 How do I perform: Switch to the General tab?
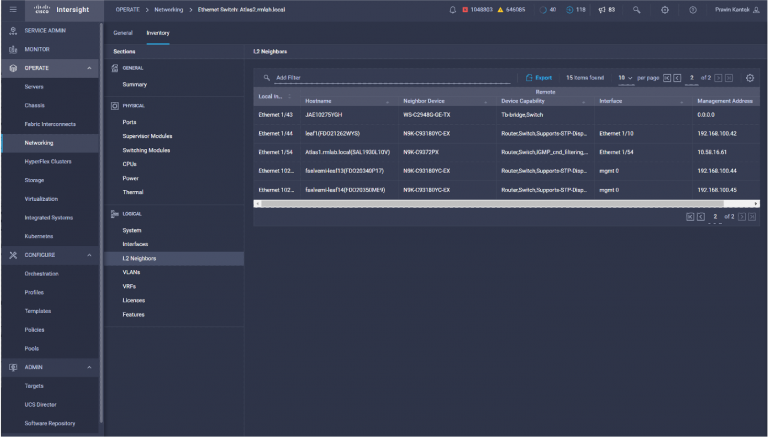(x=123, y=33)
